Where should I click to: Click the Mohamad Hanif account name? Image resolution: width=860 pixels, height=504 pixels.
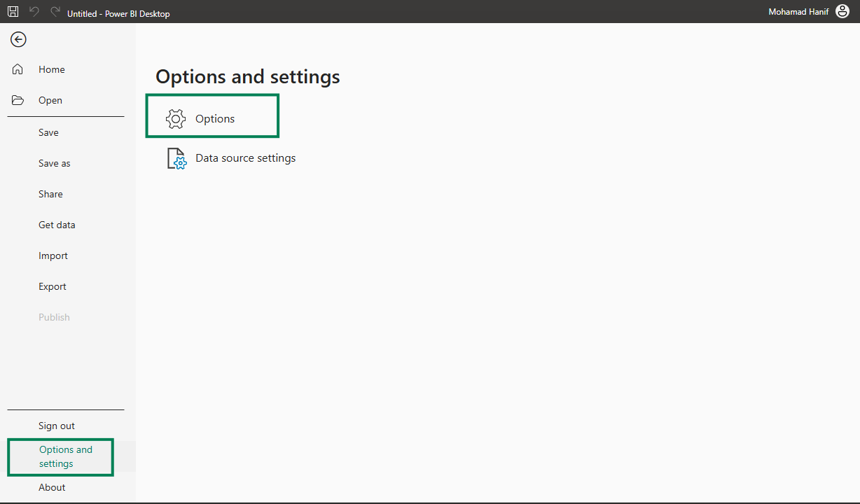[798, 12]
